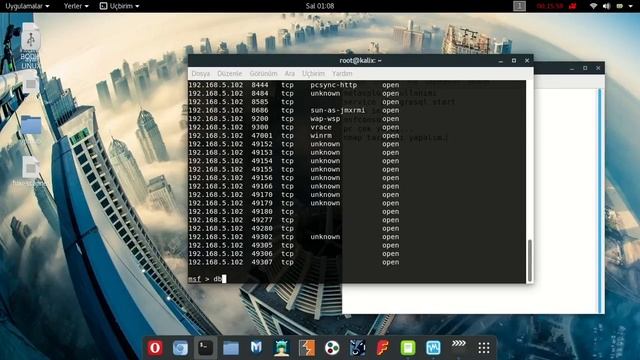This screenshot has width=640, height=360.
Task: Click the root@kali terminal title bar
Action: [360, 60]
